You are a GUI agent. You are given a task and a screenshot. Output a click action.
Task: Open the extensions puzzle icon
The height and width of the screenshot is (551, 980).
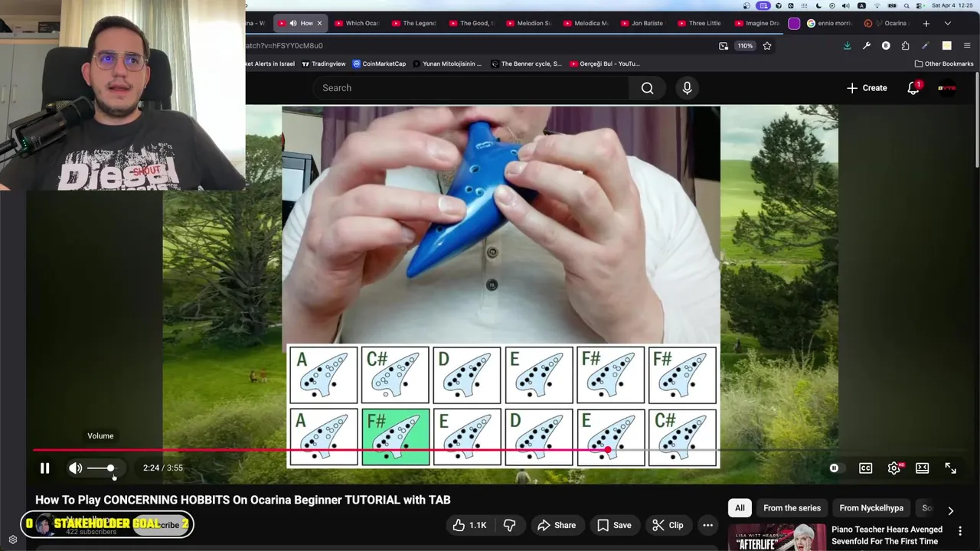point(906,46)
